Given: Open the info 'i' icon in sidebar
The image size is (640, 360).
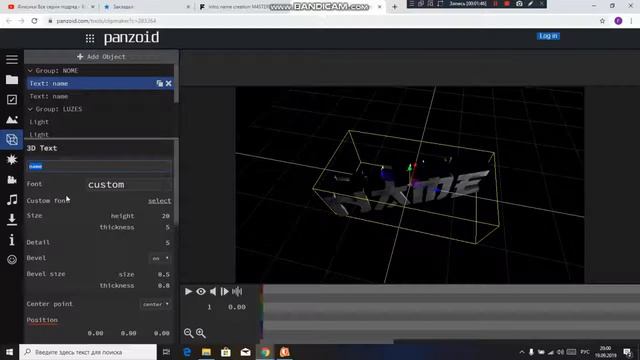Looking at the screenshot, I should [x=12, y=240].
